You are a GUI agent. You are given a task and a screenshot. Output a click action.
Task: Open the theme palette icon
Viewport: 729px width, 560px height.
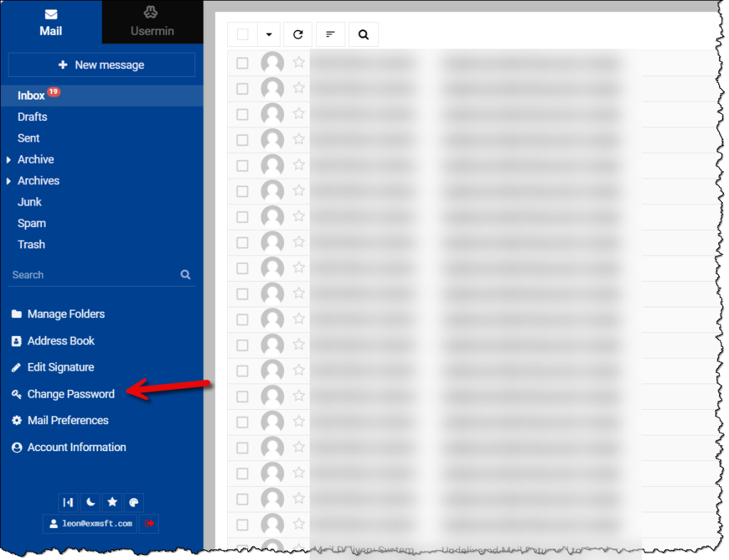(133, 502)
